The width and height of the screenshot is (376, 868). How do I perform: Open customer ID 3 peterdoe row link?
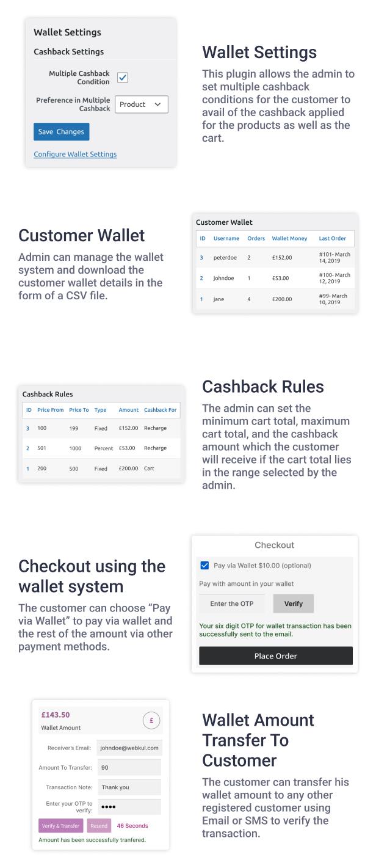[202, 257]
